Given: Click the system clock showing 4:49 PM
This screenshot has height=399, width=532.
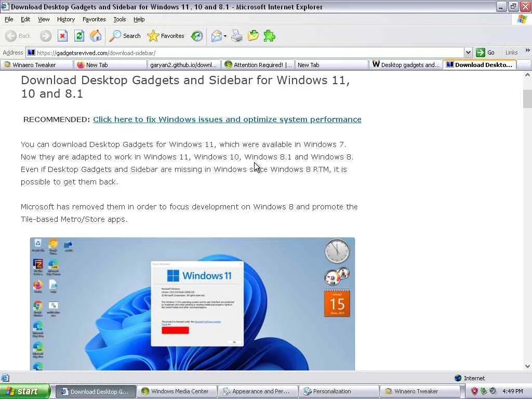Looking at the screenshot, I should (512, 391).
